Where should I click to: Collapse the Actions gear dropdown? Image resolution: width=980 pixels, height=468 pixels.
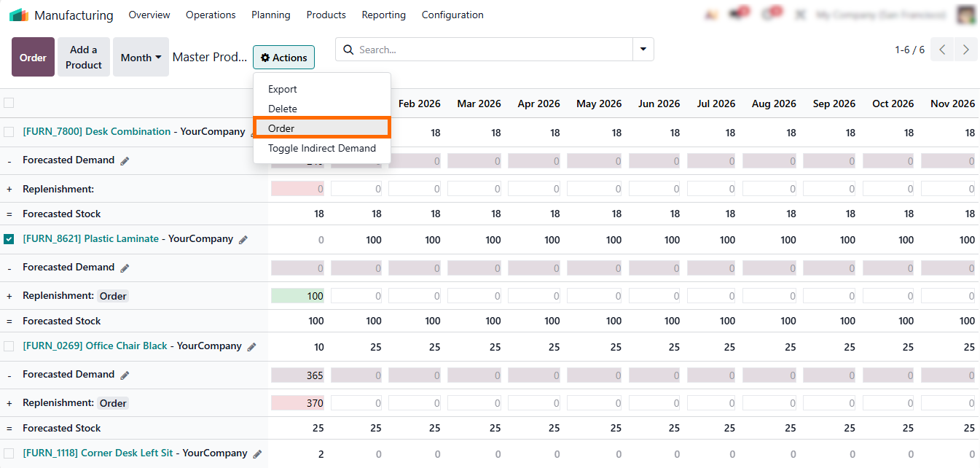[283, 58]
